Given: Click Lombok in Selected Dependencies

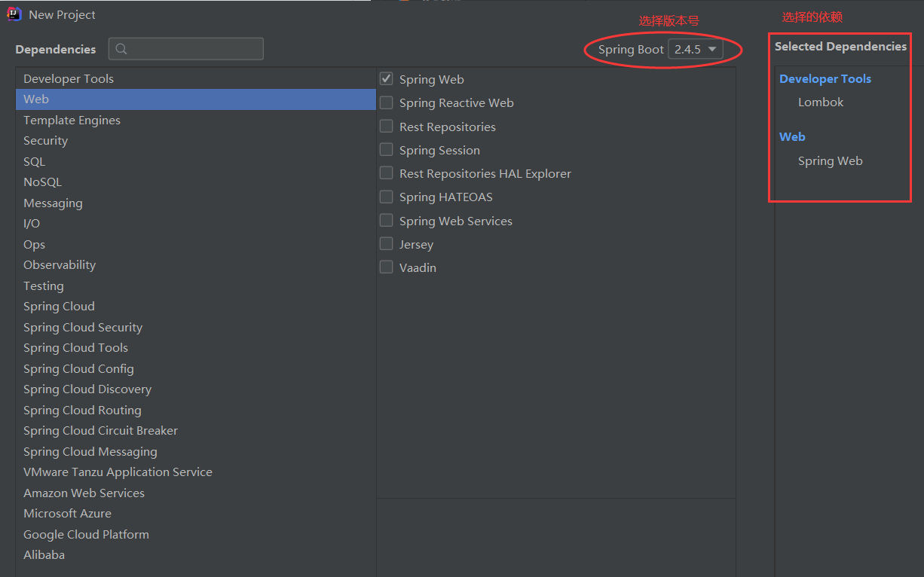Looking at the screenshot, I should click(x=821, y=102).
